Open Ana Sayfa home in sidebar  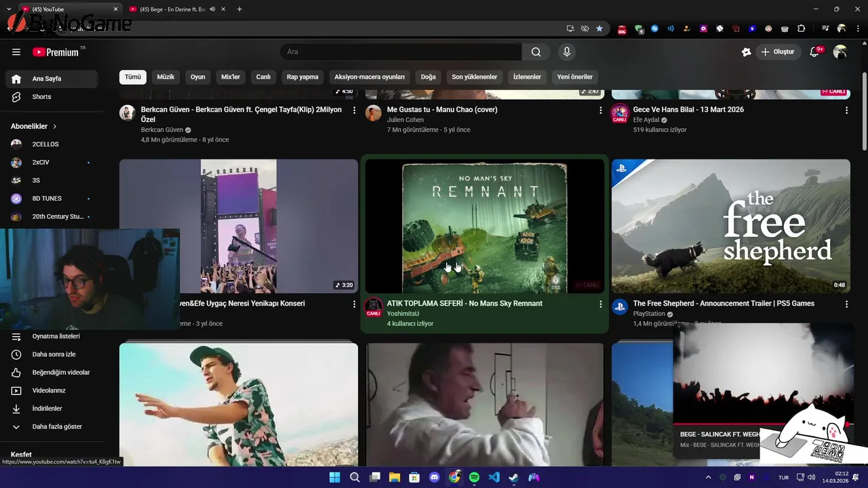(52, 79)
